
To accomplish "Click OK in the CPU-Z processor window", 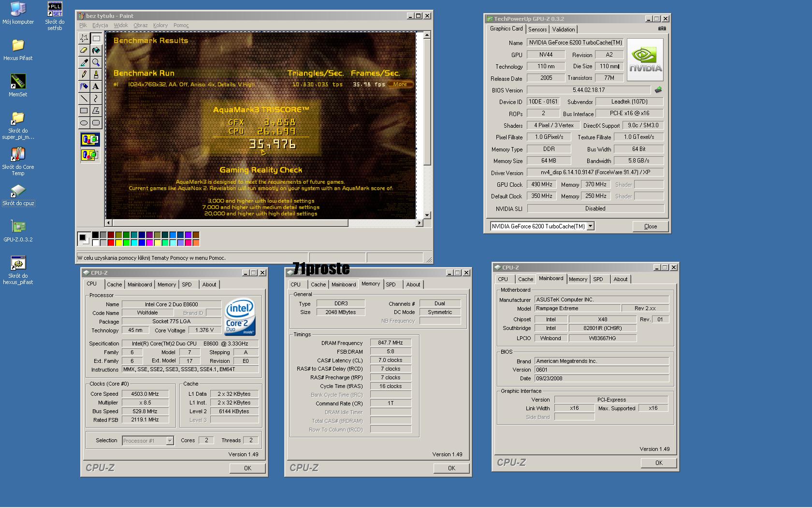I will point(247,468).
